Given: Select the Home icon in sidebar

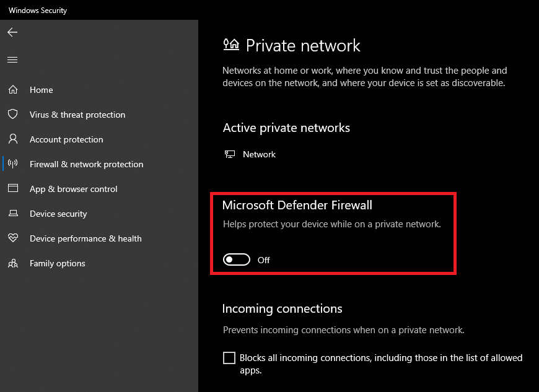Looking at the screenshot, I should click(13, 90).
